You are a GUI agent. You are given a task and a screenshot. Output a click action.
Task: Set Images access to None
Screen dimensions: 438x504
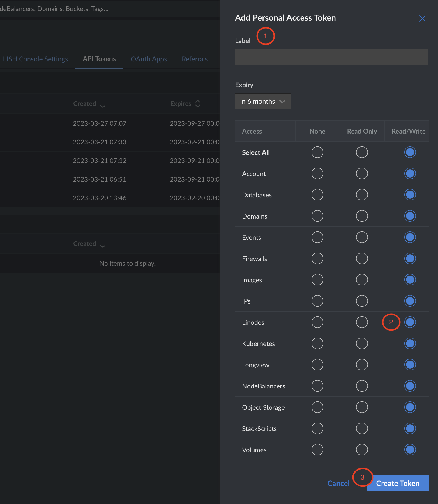(x=317, y=280)
